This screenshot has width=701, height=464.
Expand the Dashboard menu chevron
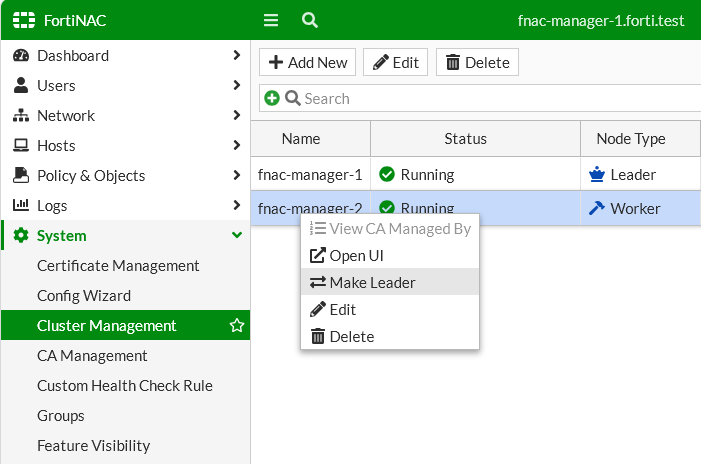[x=237, y=55]
